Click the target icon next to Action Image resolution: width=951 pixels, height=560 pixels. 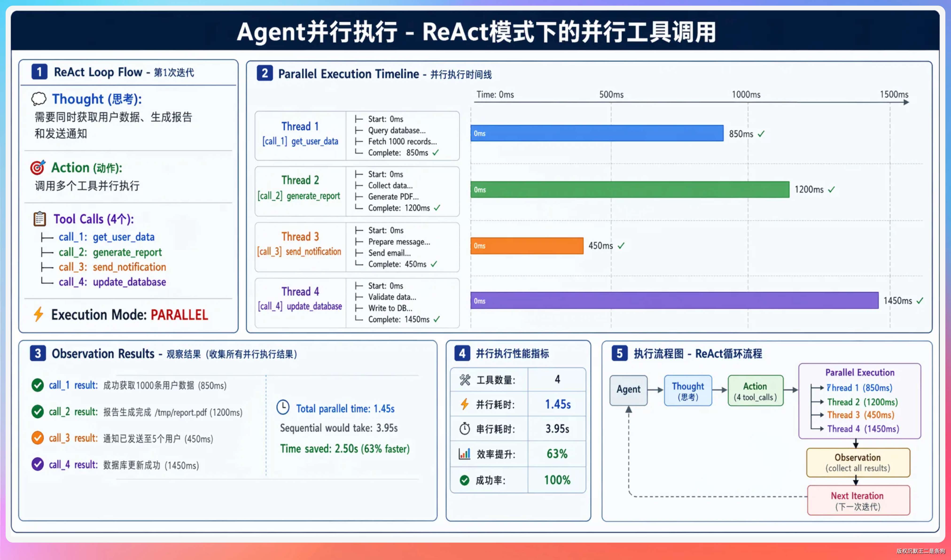(x=37, y=167)
